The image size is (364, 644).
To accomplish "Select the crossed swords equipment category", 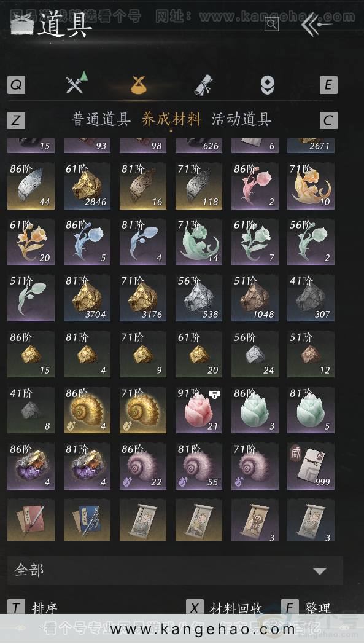I will (77, 82).
